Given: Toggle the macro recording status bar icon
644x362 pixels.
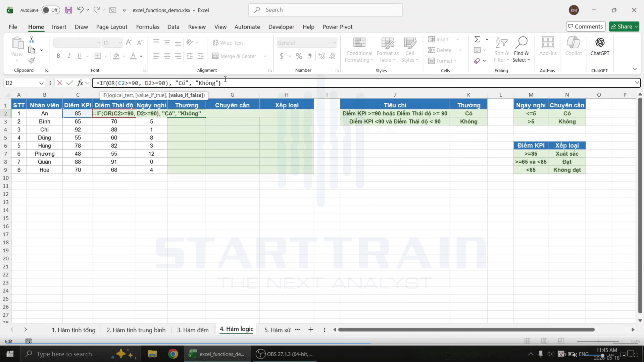Looking at the screenshot, I should [29, 341].
